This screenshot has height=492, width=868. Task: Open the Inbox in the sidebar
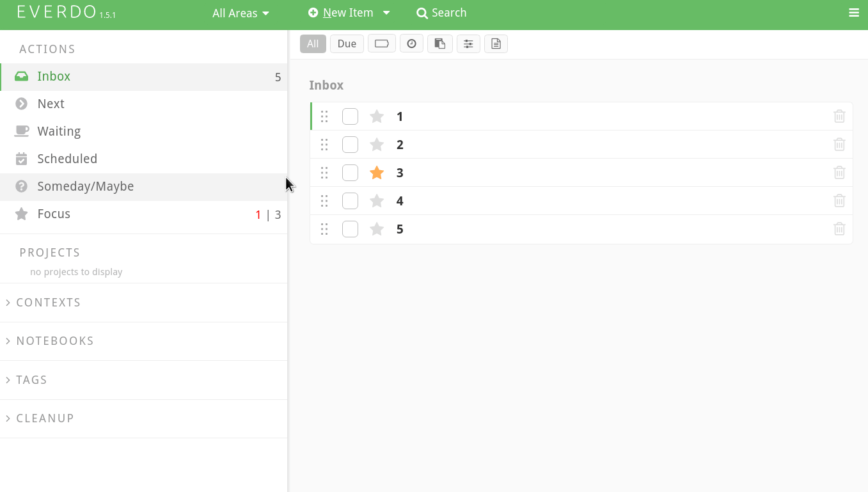coord(54,76)
